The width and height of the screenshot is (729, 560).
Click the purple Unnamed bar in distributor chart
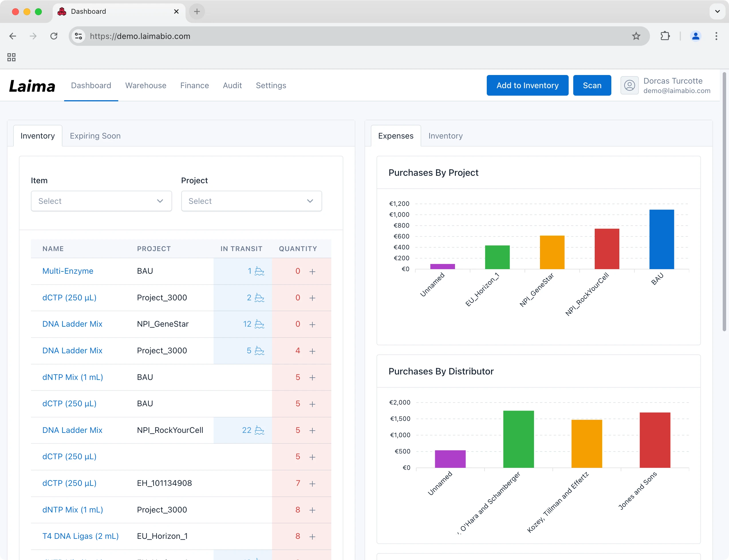point(450,459)
